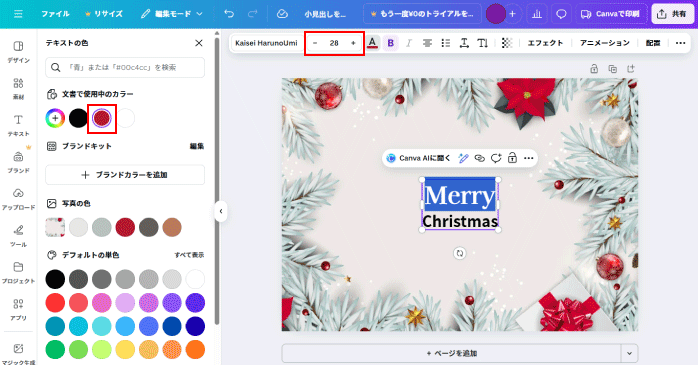Open the Kaisei HarunoUmi font dropdown

(x=266, y=43)
